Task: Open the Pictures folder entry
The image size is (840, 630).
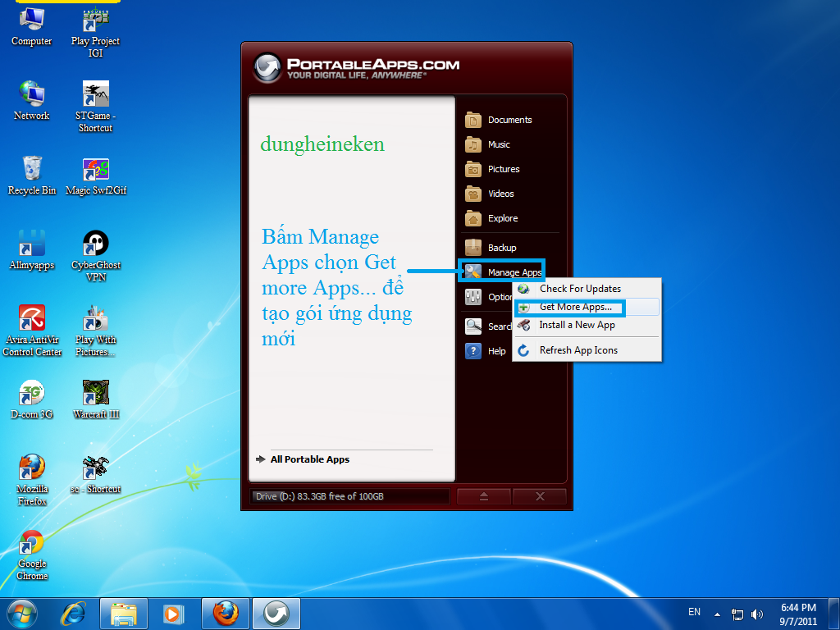Action: pyautogui.click(x=493, y=169)
